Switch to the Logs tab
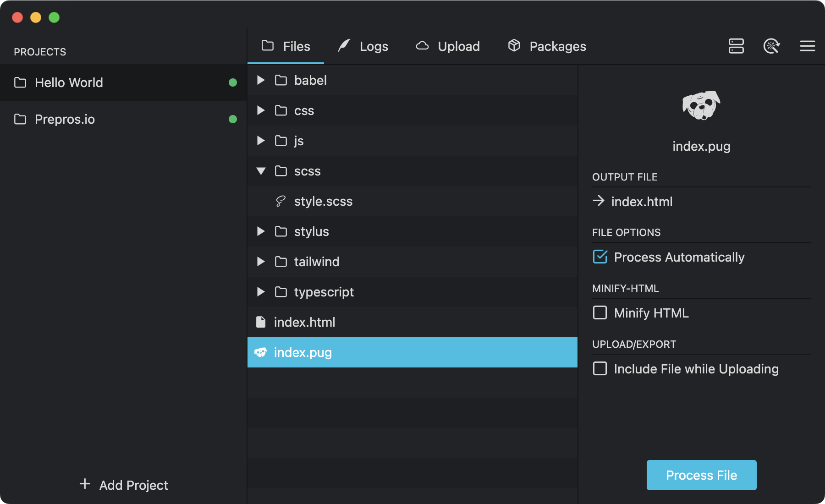The width and height of the screenshot is (825, 504). point(363,46)
